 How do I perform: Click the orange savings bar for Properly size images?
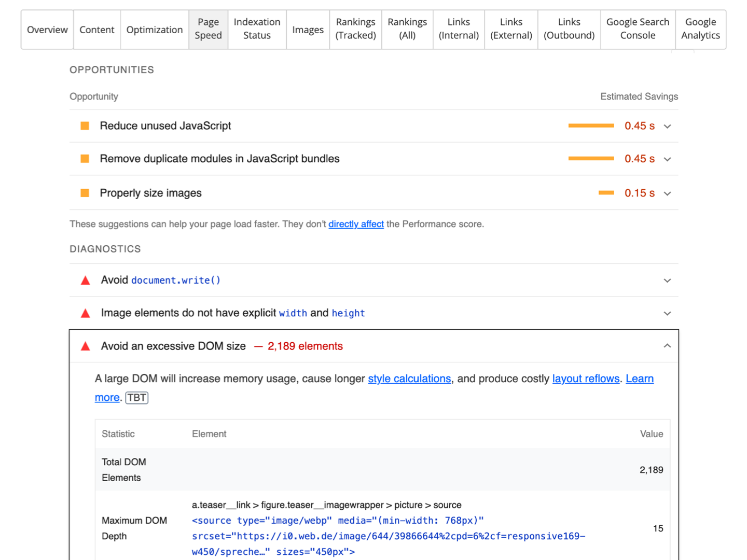pyautogui.click(x=606, y=193)
